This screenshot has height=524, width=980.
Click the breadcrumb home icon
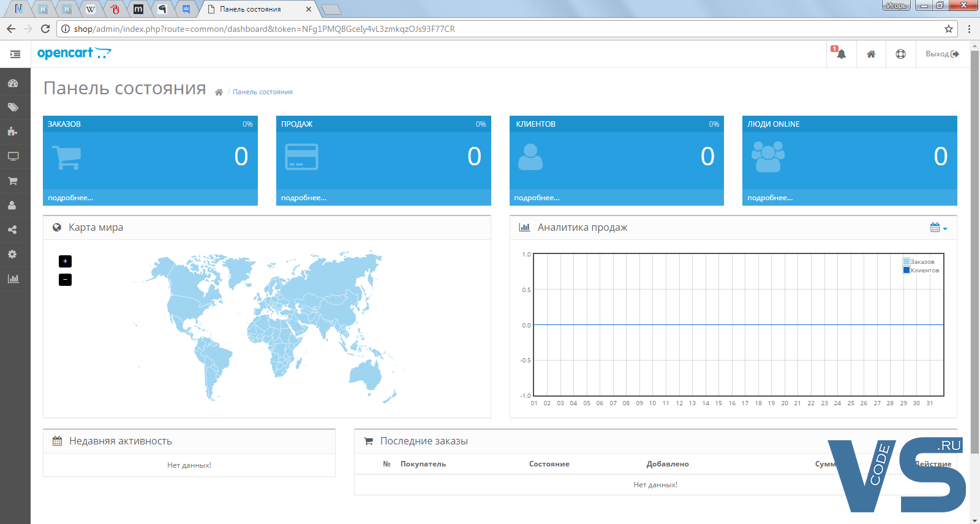pos(219,92)
